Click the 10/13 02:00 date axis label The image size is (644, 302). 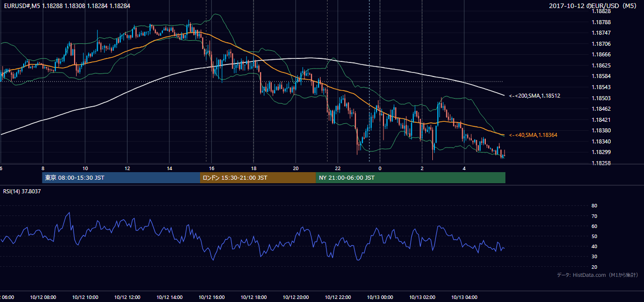tap(422, 297)
